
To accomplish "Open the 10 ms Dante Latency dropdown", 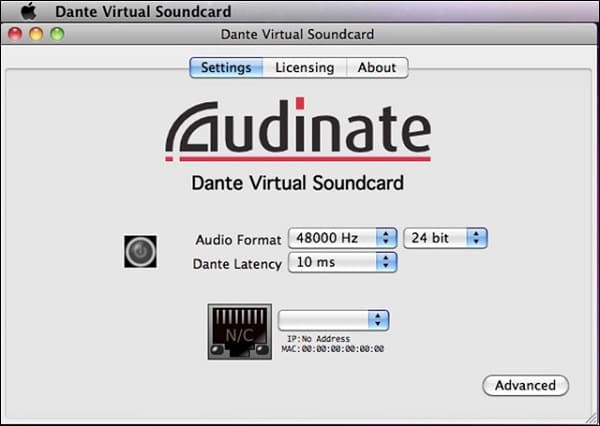I will click(x=342, y=262).
